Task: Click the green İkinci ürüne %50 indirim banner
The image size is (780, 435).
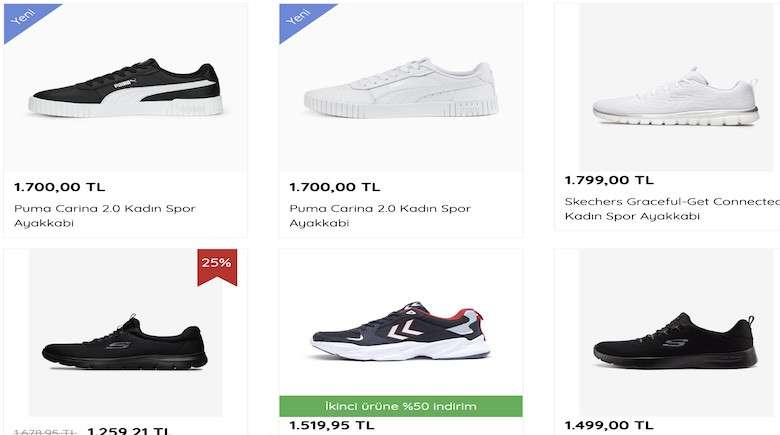Action: [x=400, y=406]
